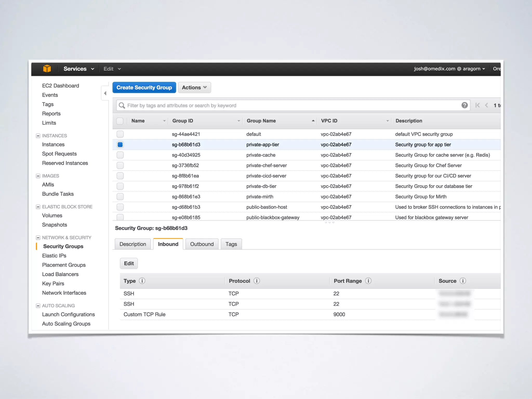Click the Protocol column info icon
The width and height of the screenshot is (532, 399).
tap(257, 281)
